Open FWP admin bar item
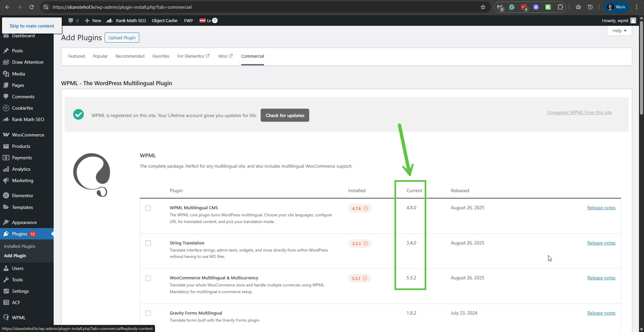 (189, 20)
